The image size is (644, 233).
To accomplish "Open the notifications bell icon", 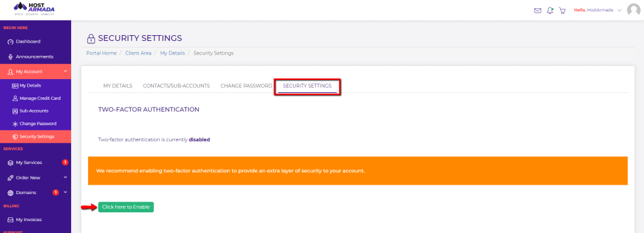I will [x=550, y=11].
